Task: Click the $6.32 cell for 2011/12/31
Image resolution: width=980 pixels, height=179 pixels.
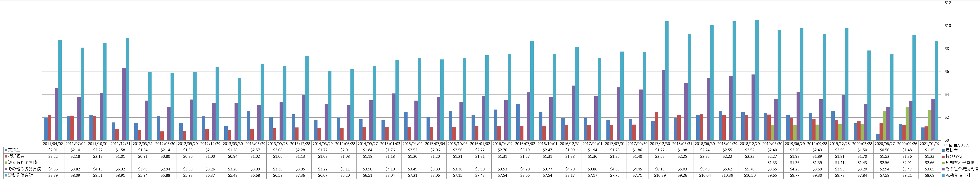Action: click(120, 169)
